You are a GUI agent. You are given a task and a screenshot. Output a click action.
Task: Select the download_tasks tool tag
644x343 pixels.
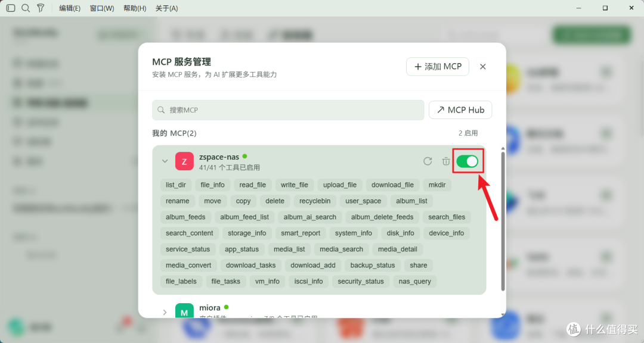point(250,266)
